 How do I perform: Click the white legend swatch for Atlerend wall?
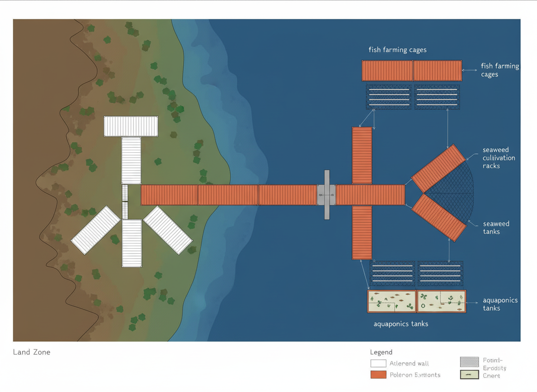[x=378, y=363]
